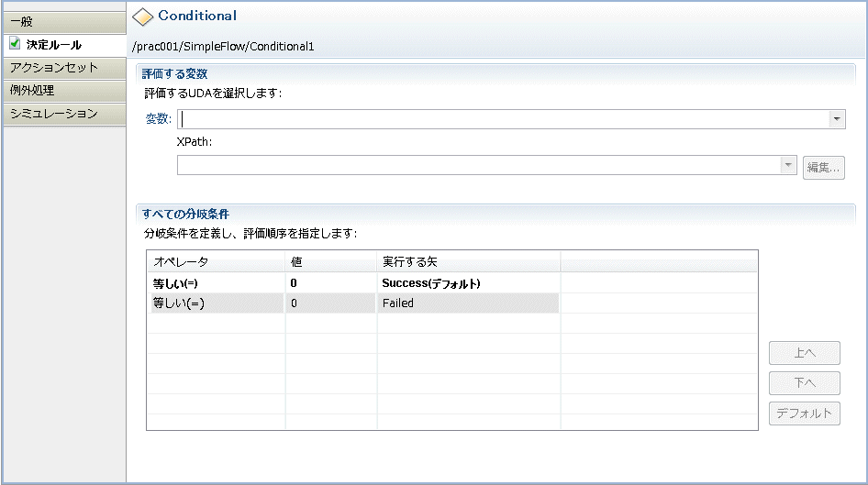Click the 上へ button

[805, 353]
